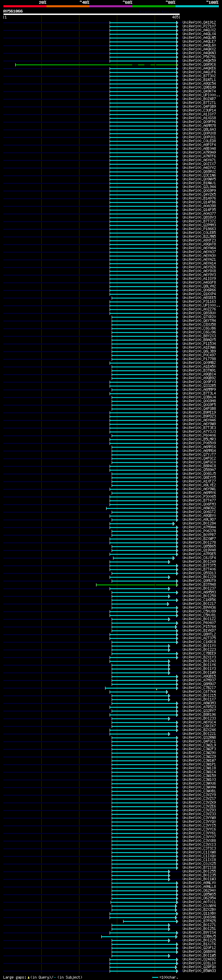Select the label UniRef100_B1NTL1
The image size is (222, 980).
point(199,80)
